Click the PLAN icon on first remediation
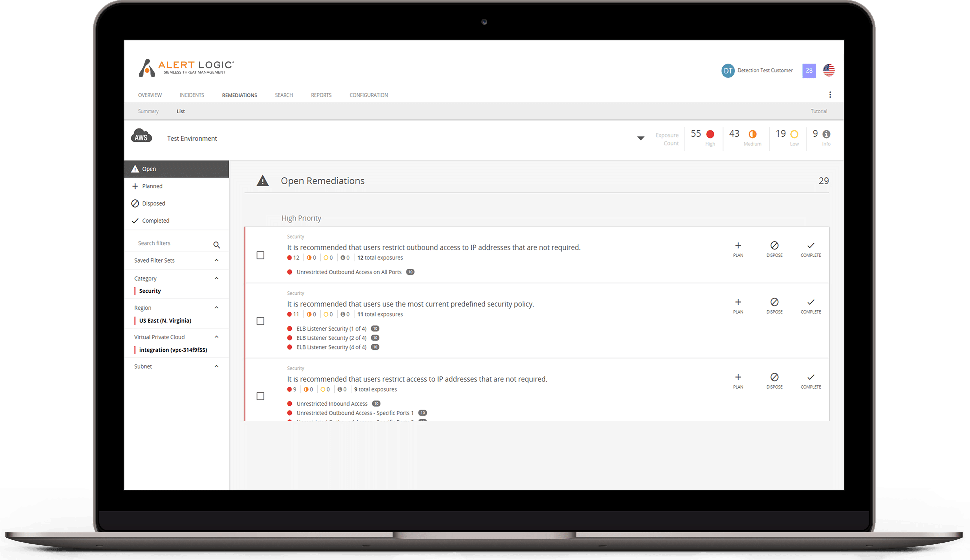Viewport: 970px width, 560px height. click(737, 246)
